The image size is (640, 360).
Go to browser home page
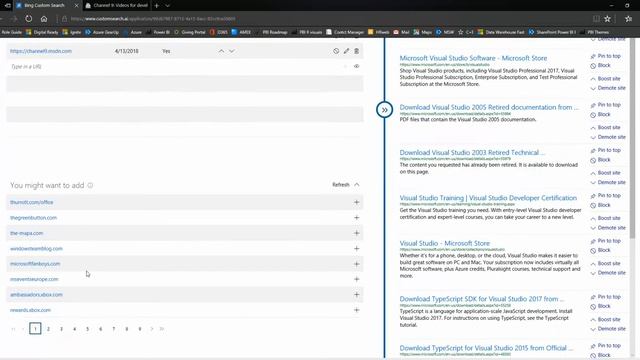44,19
